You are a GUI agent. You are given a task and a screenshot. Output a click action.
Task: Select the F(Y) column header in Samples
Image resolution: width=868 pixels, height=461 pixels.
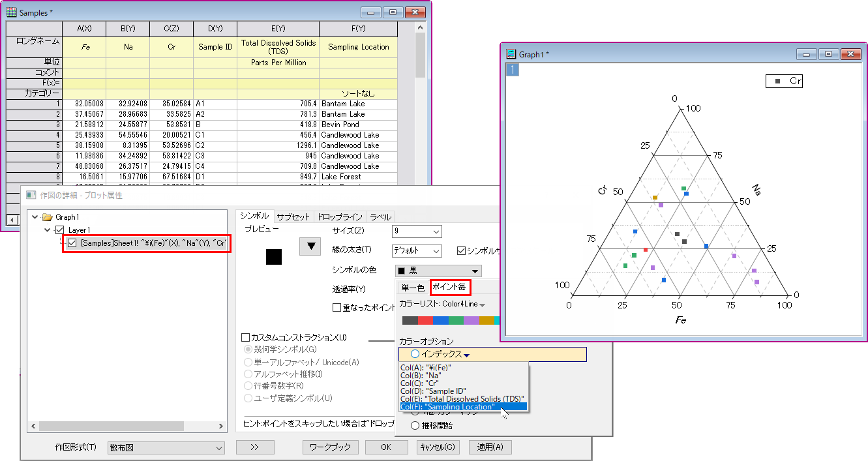pyautogui.click(x=358, y=29)
